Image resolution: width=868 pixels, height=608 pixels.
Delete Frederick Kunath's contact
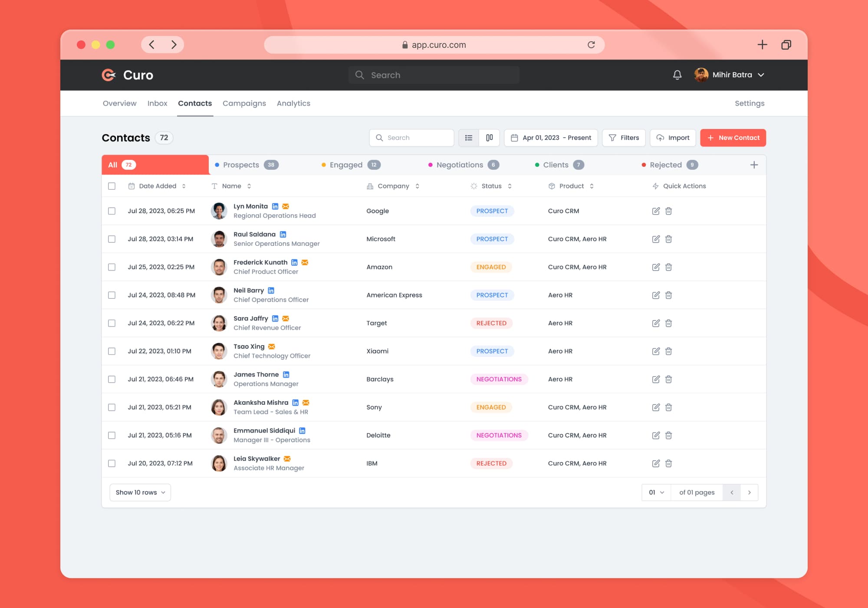pos(668,267)
